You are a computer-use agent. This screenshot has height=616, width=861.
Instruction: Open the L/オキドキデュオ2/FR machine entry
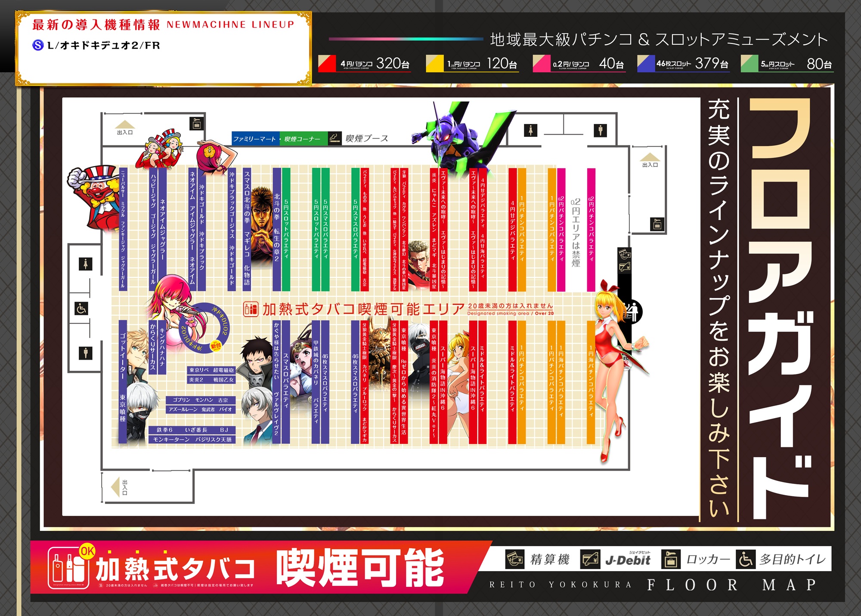point(103,45)
